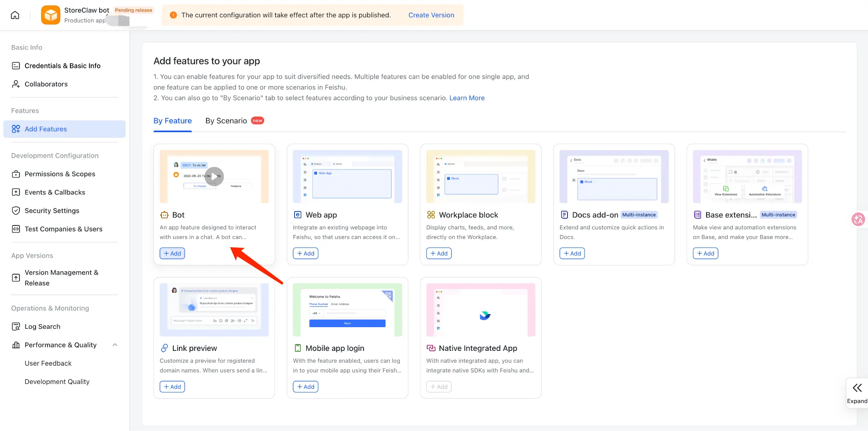Click the Log Search icon
This screenshot has height=431, width=868.
16,326
